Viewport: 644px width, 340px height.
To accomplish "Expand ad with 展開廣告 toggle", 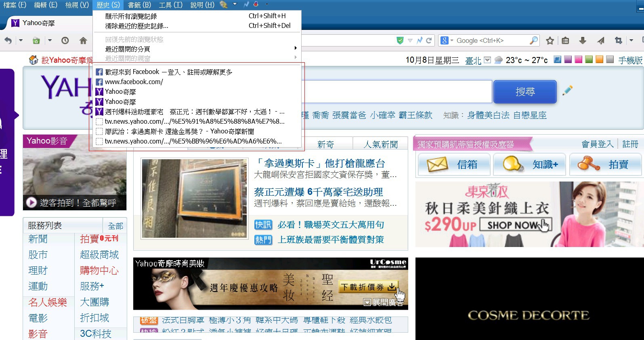I will click(x=383, y=302).
